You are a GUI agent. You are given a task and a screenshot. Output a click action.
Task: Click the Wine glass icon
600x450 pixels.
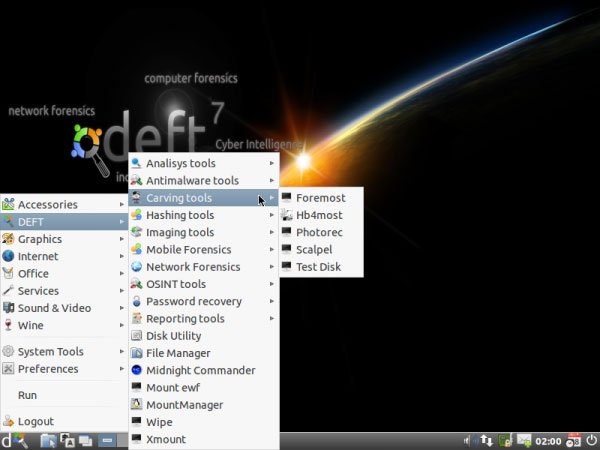pyautogui.click(x=8, y=325)
